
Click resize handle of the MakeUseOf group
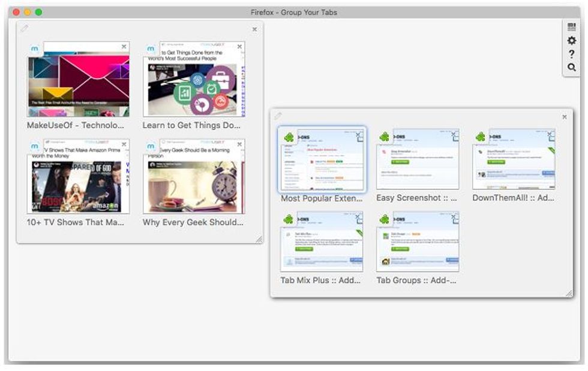tap(259, 239)
